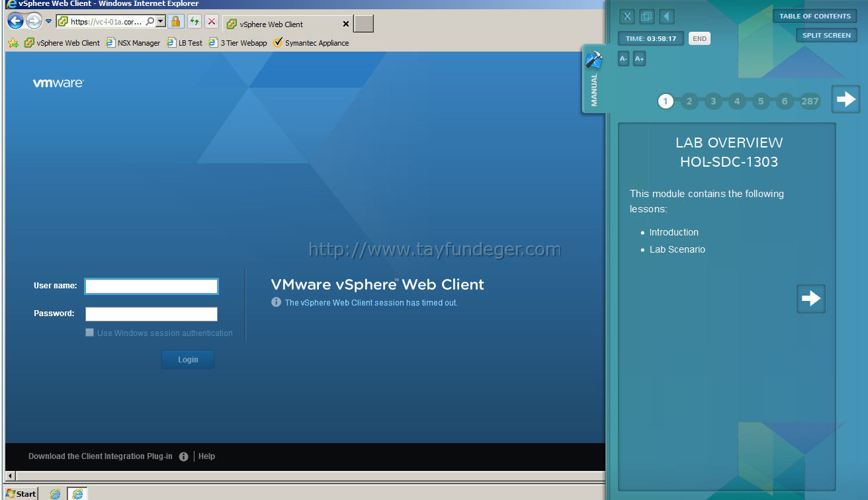Open a new blank browser tab
The width and height of the screenshot is (868, 500).
364,24
